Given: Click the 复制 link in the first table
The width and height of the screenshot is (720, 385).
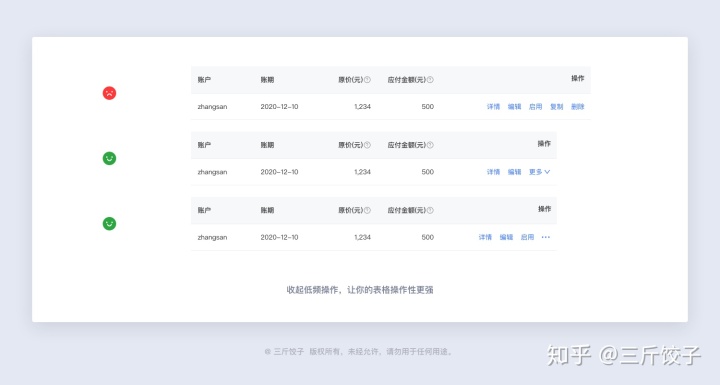Looking at the screenshot, I should tap(557, 107).
